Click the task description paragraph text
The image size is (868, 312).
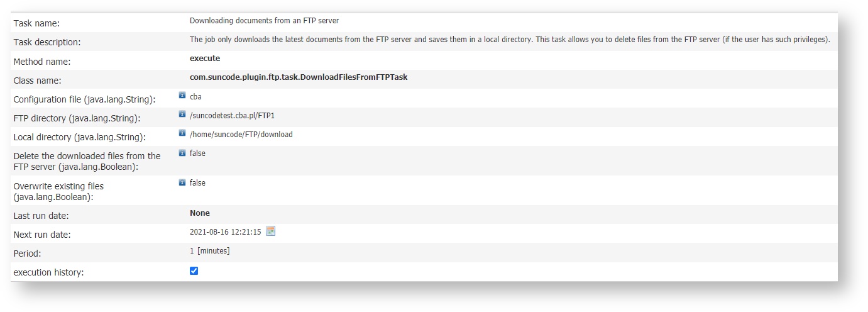coord(509,40)
